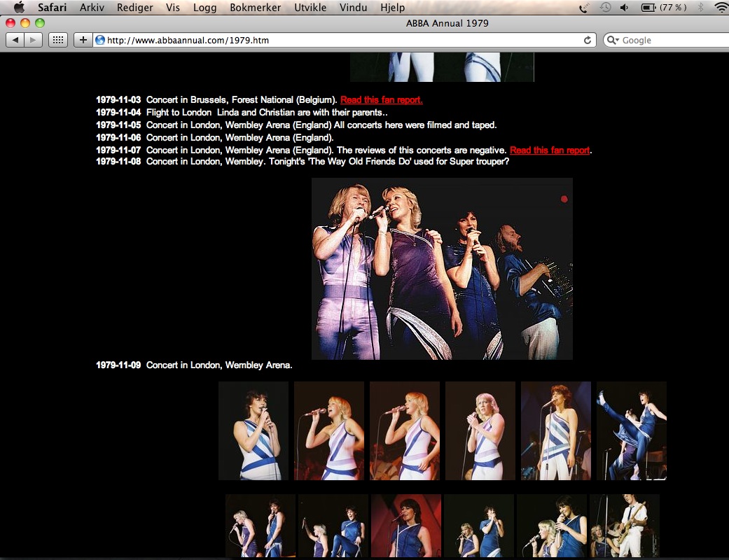Click the Wi-Fi menu bar icon
The height and width of the screenshot is (560, 729).
[721, 8]
